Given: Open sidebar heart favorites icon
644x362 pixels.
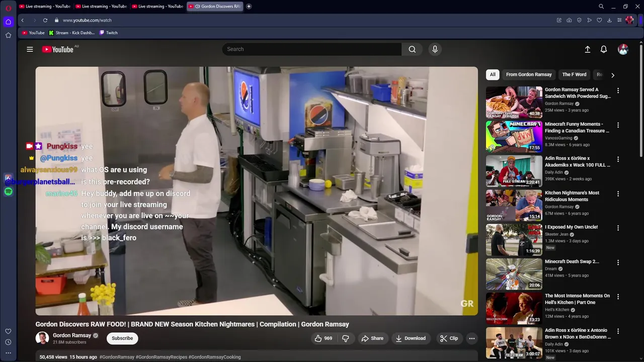Looking at the screenshot, I should coord(8,331).
